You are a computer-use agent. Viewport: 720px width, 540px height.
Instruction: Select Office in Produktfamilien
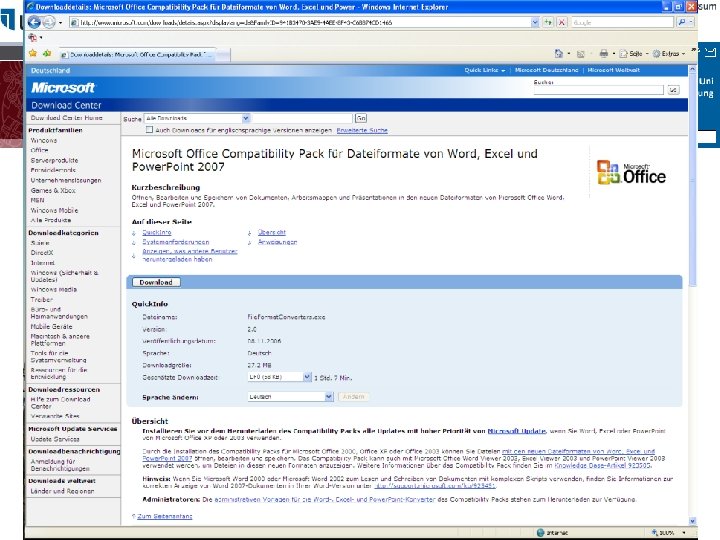(x=39, y=150)
